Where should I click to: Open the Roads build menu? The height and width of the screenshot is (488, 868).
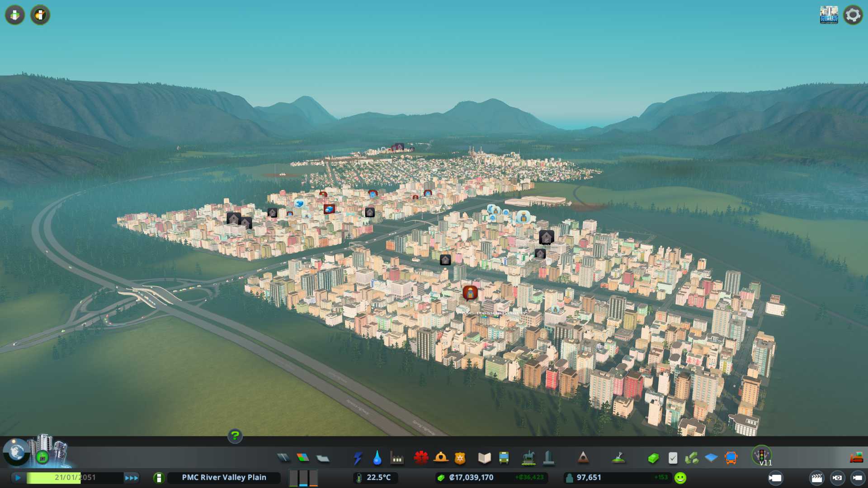[x=283, y=458]
